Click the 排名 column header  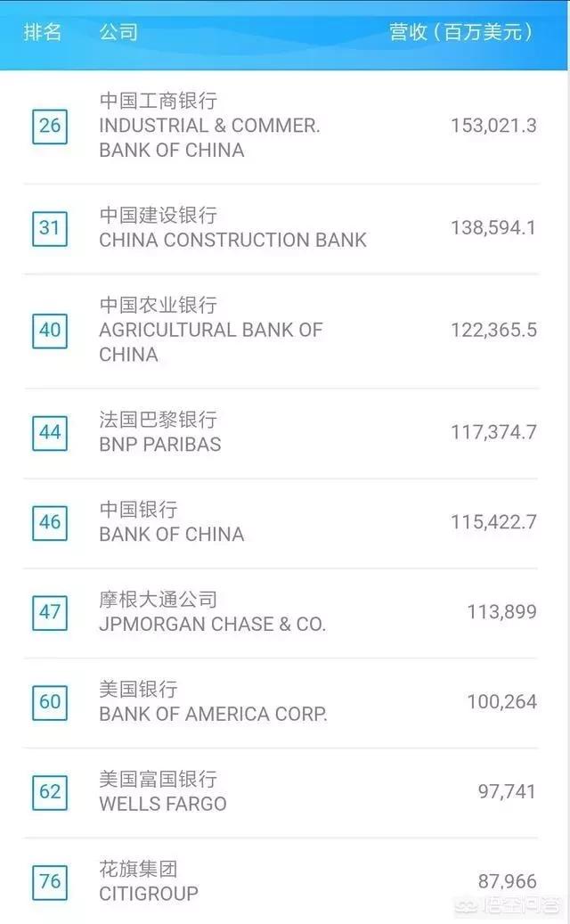(43, 33)
